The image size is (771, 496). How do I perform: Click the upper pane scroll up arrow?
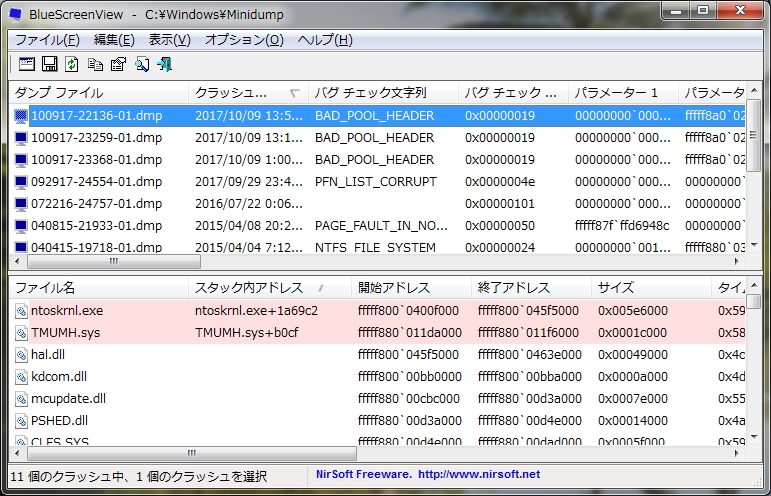pos(754,91)
